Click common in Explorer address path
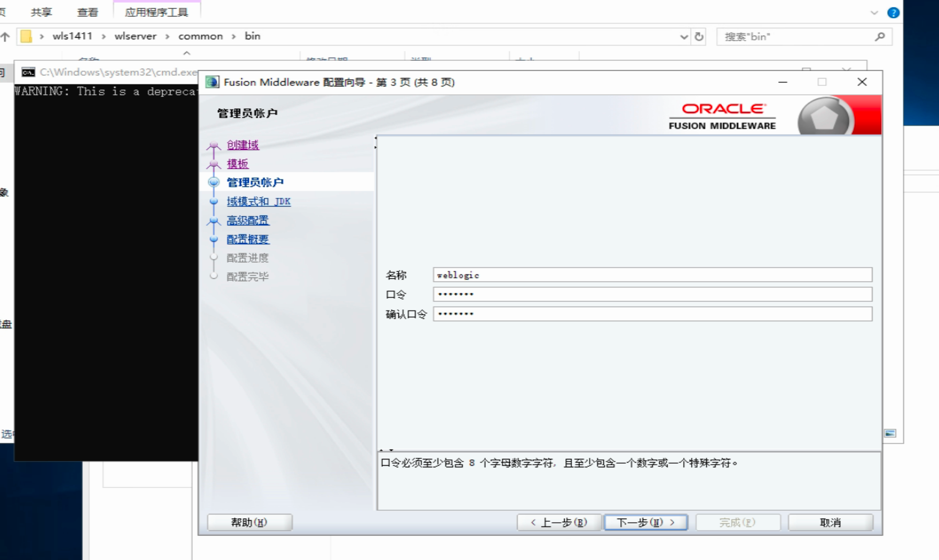This screenshot has width=939, height=560. click(200, 36)
